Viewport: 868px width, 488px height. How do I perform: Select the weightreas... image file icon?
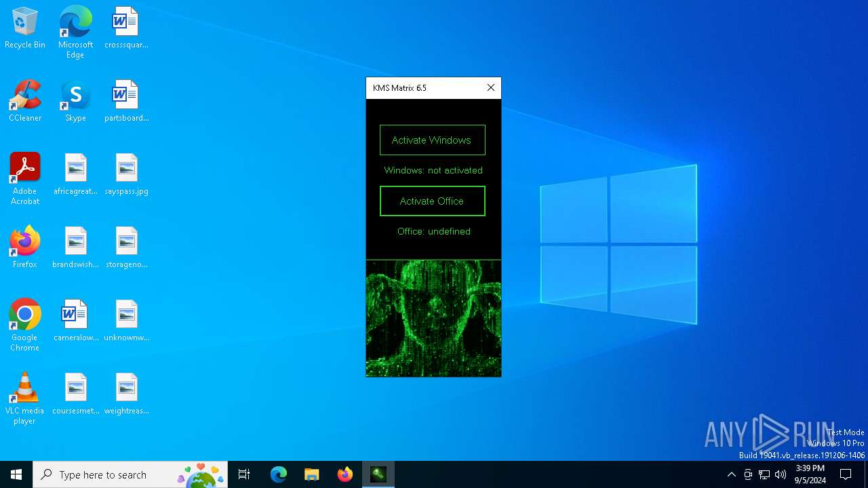pyautogui.click(x=126, y=394)
